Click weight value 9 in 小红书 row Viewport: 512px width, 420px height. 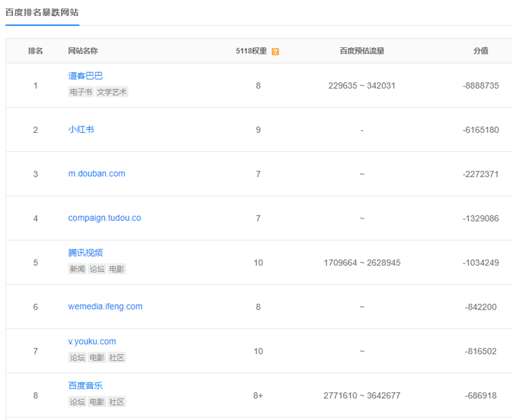coord(258,130)
